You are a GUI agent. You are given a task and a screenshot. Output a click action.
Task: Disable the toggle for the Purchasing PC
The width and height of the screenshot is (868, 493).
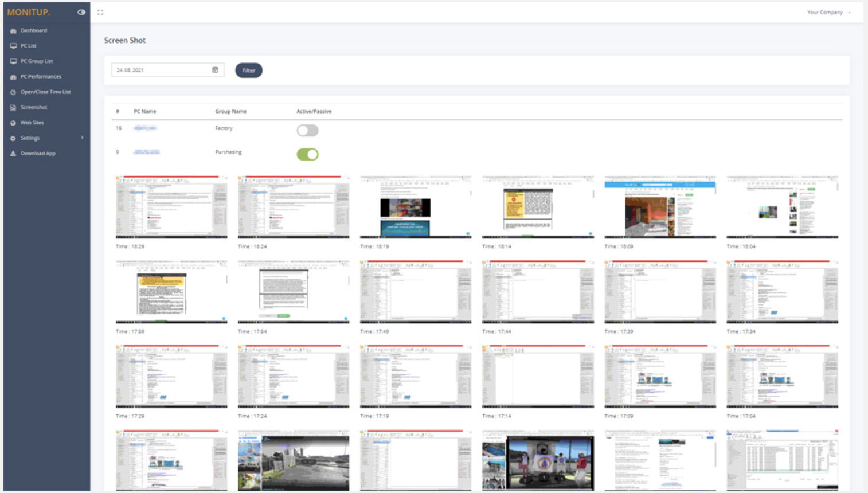(308, 154)
